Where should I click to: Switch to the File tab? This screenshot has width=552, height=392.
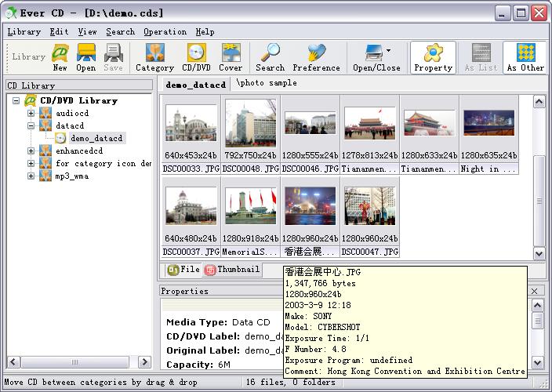pos(183,270)
